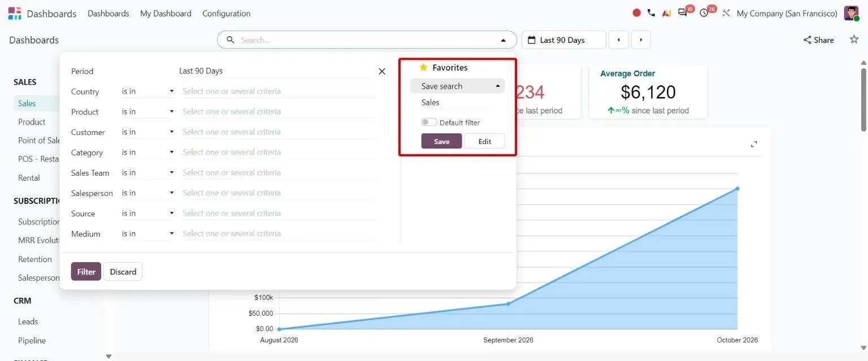
Task: Toggle the search options dropdown arrow
Action: tap(503, 40)
